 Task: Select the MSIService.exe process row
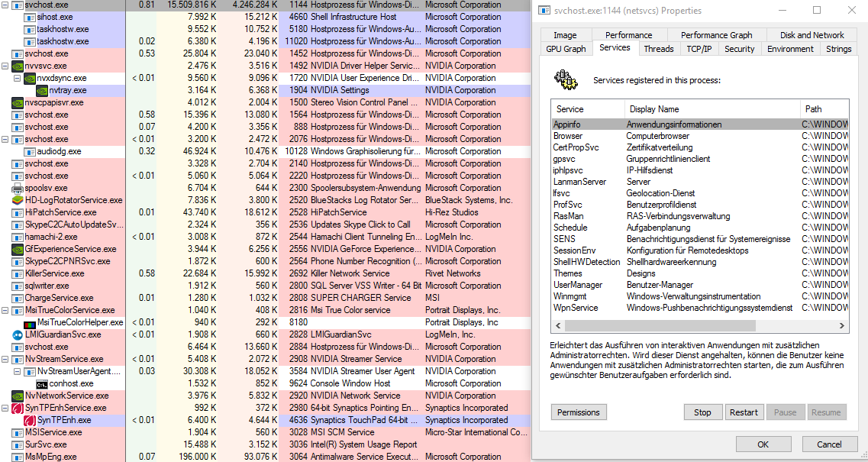pos(266,432)
